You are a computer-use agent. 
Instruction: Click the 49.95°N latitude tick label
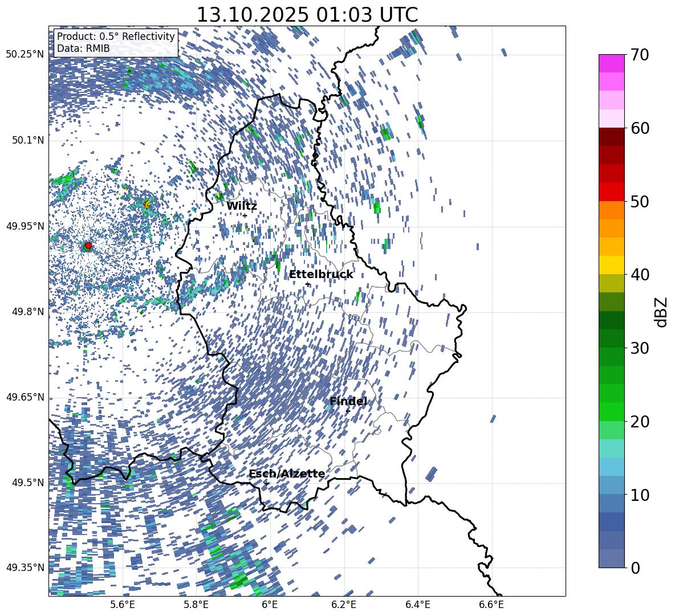pyautogui.click(x=25, y=226)
